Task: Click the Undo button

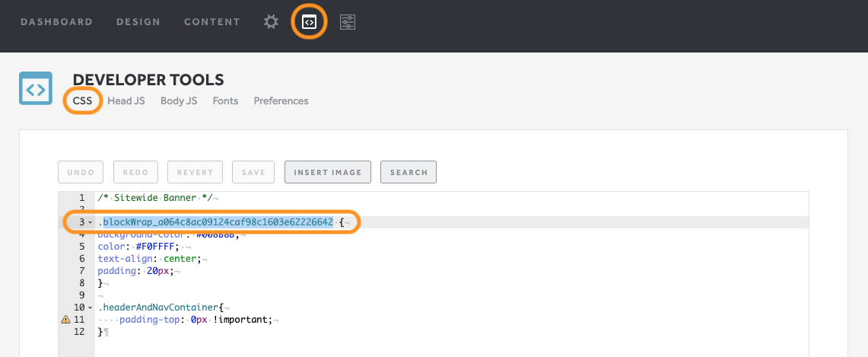Action: (x=80, y=172)
